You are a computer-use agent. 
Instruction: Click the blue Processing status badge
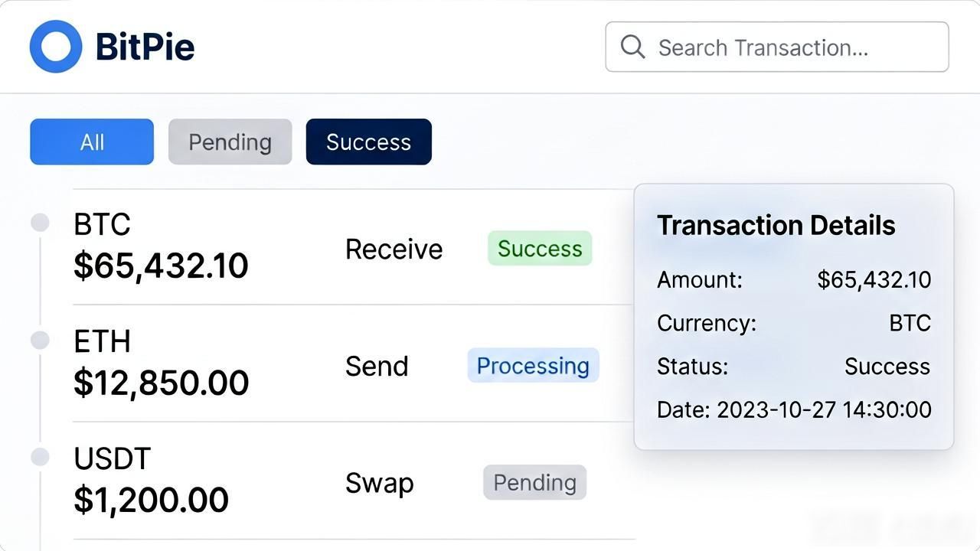[x=533, y=365]
